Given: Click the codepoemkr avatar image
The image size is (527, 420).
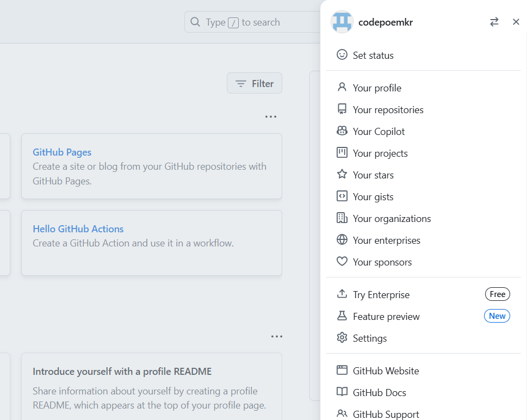Looking at the screenshot, I should pyautogui.click(x=342, y=22).
